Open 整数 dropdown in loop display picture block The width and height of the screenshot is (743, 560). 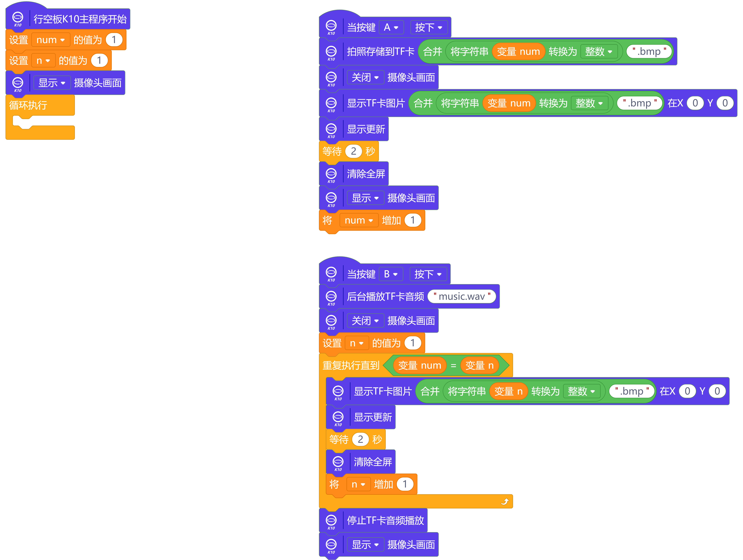(582, 391)
